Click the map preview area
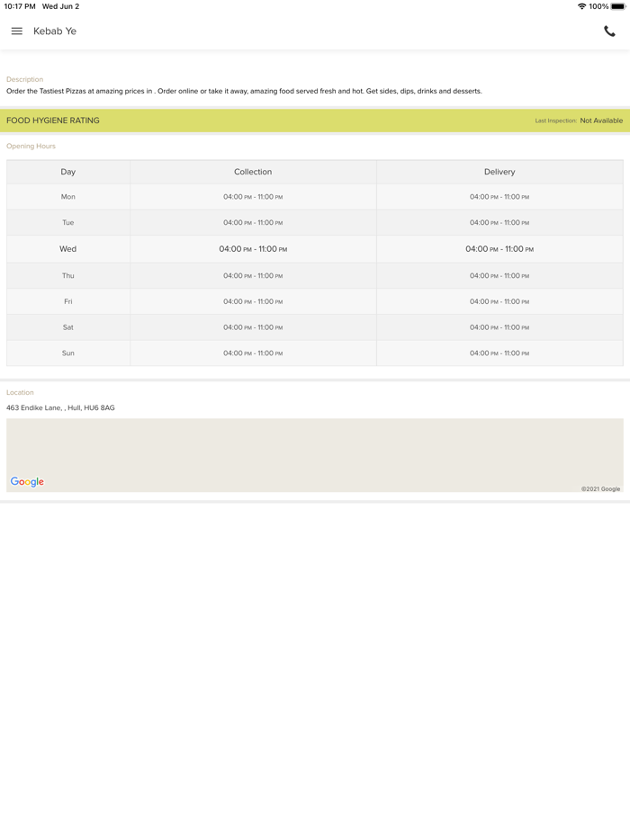 coord(315,455)
